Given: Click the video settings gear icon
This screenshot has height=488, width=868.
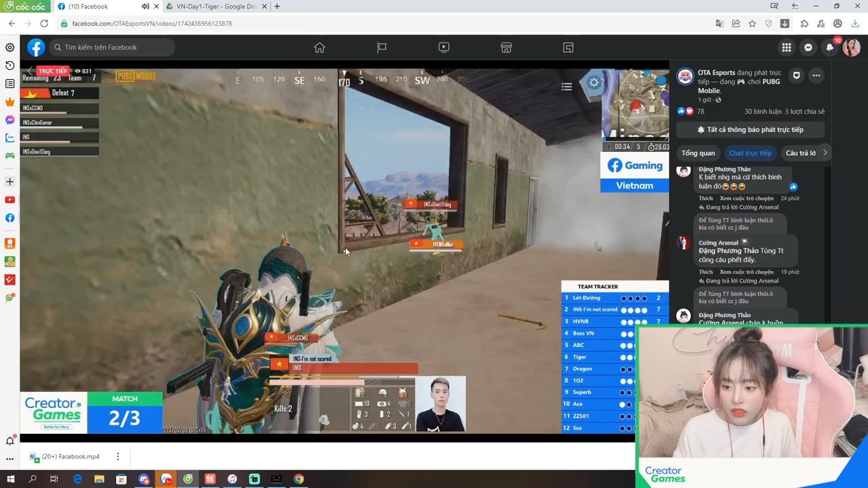Looking at the screenshot, I should click(594, 83).
